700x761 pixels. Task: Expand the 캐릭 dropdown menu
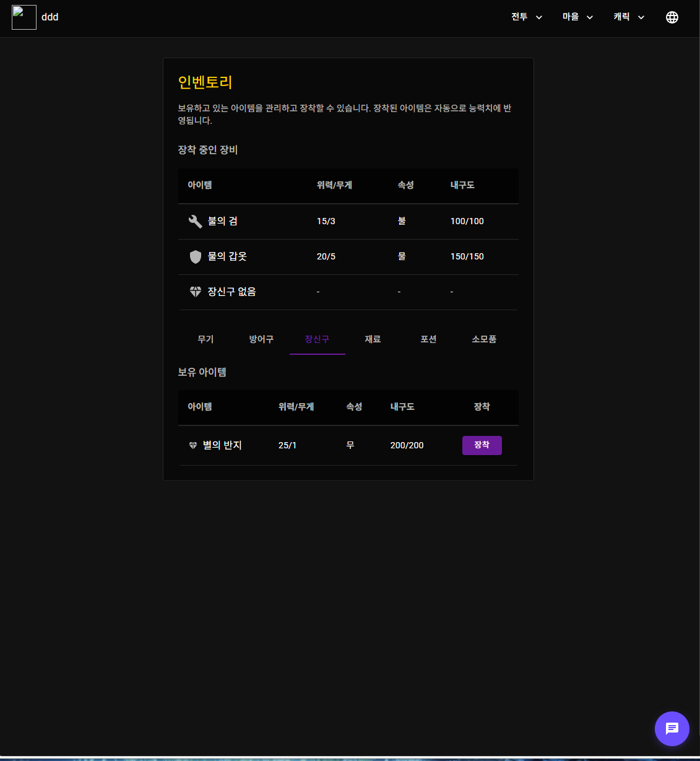pos(629,17)
